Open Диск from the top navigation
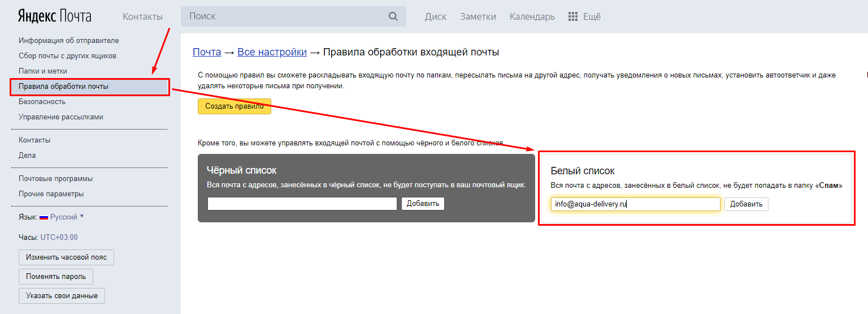The width and height of the screenshot is (868, 314). coord(436,16)
